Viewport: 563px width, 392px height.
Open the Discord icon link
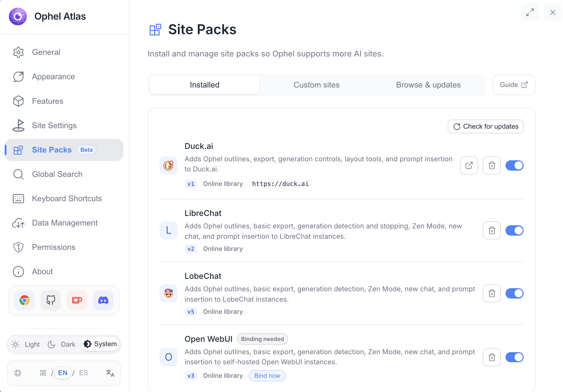103,300
